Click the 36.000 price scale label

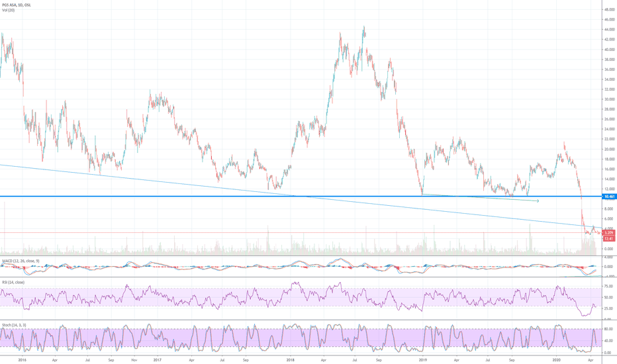click(610, 69)
